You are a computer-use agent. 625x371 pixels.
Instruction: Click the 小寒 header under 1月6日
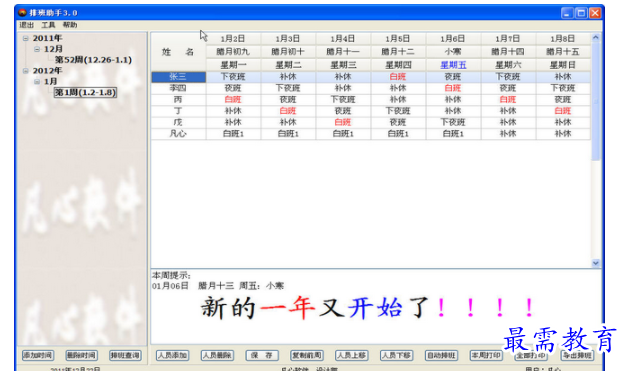coord(453,52)
